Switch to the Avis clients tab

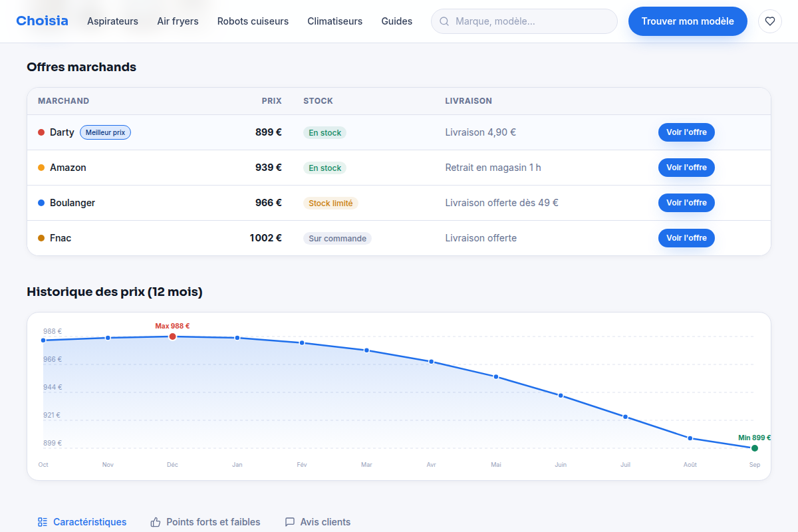pyautogui.click(x=317, y=522)
